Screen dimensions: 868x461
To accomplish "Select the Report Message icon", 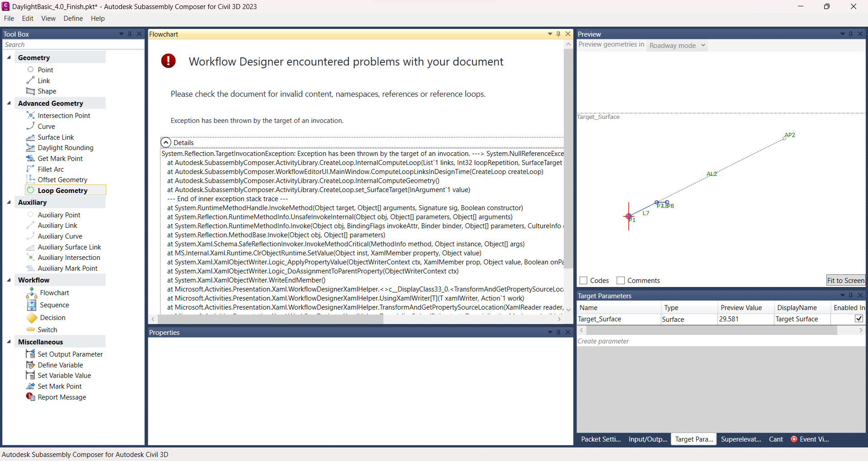I will 30,397.
